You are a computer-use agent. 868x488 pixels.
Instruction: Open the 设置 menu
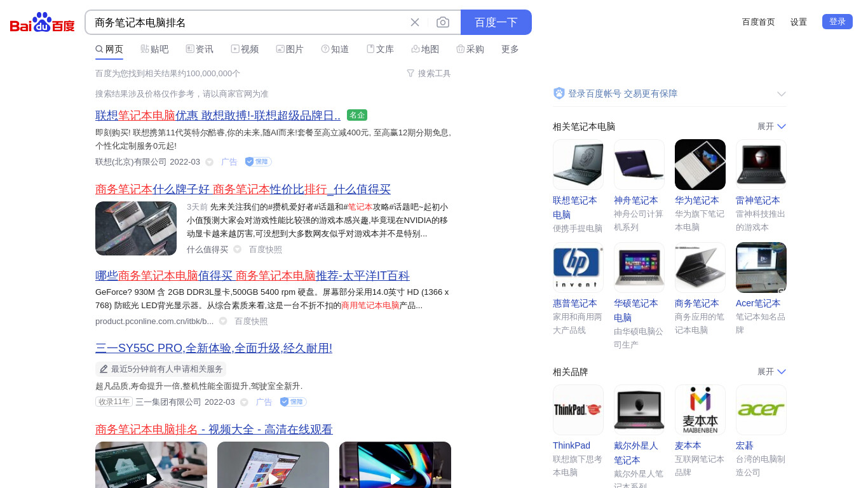pyautogui.click(x=799, y=22)
